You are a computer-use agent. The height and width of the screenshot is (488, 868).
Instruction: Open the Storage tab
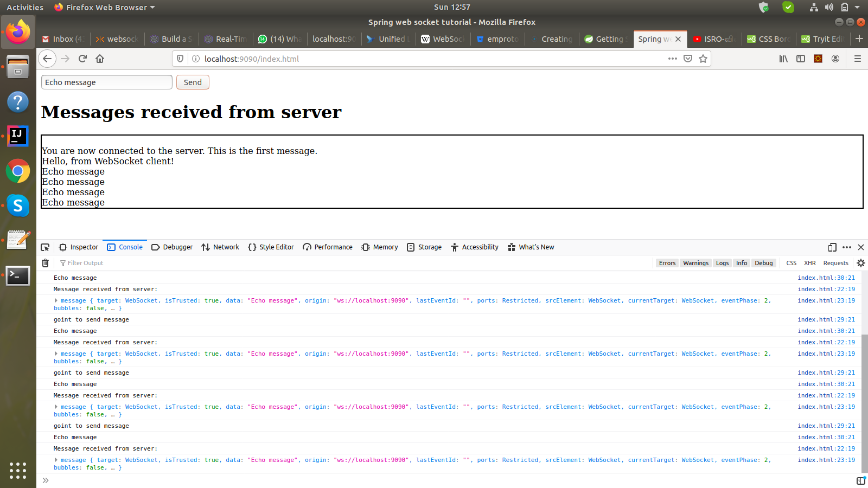424,247
